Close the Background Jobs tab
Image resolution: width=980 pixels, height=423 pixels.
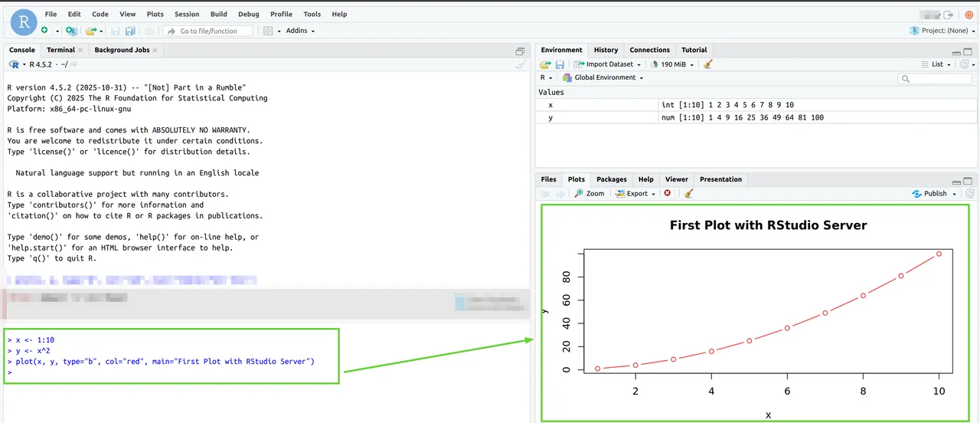(x=155, y=51)
